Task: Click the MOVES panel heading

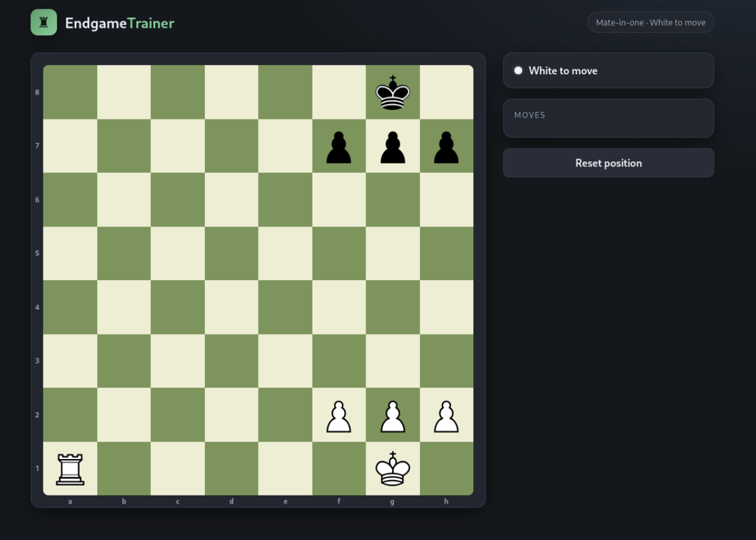Action: (530, 115)
